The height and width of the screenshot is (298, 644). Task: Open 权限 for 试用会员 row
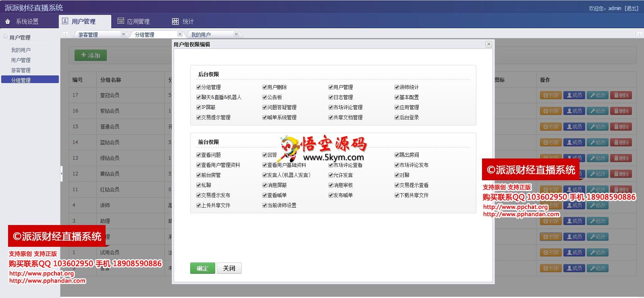coord(551,252)
